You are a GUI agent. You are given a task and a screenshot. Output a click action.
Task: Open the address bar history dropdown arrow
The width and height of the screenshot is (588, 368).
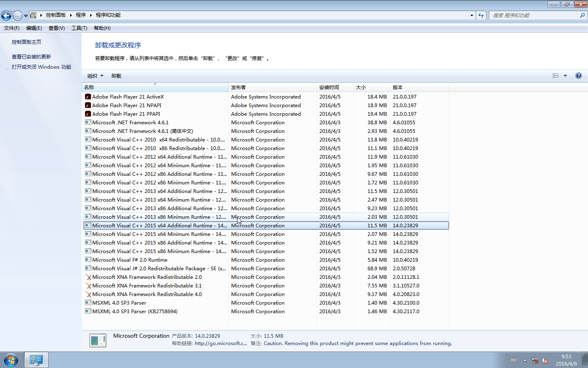472,16
